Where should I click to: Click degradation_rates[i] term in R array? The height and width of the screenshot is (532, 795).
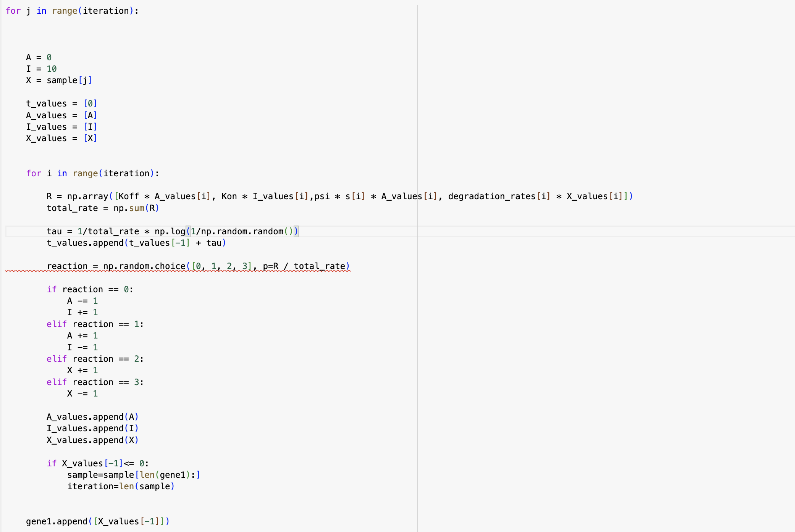(x=499, y=196)
